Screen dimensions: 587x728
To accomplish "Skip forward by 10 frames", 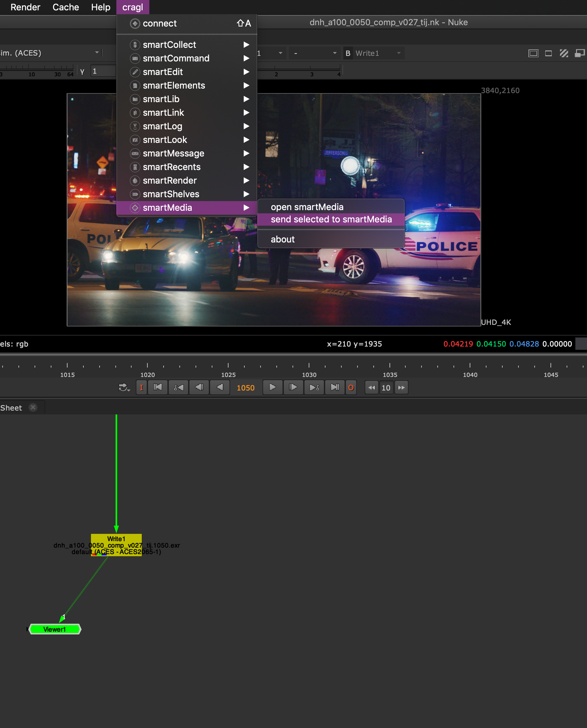I will pos(401,388).
